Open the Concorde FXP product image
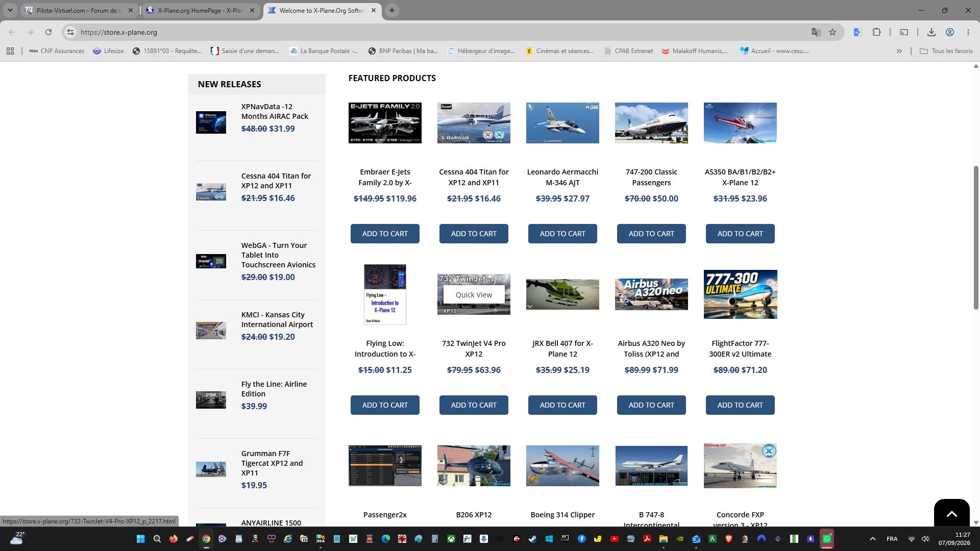 click(740, 466)
